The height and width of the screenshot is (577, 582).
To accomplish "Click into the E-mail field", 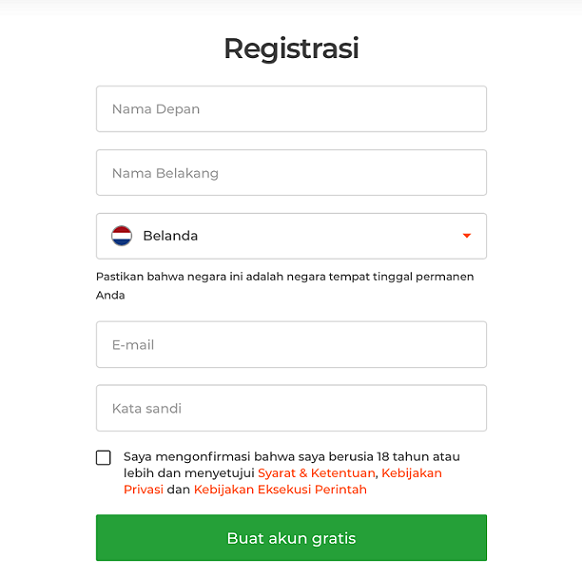I will click(x=291, y=344).
